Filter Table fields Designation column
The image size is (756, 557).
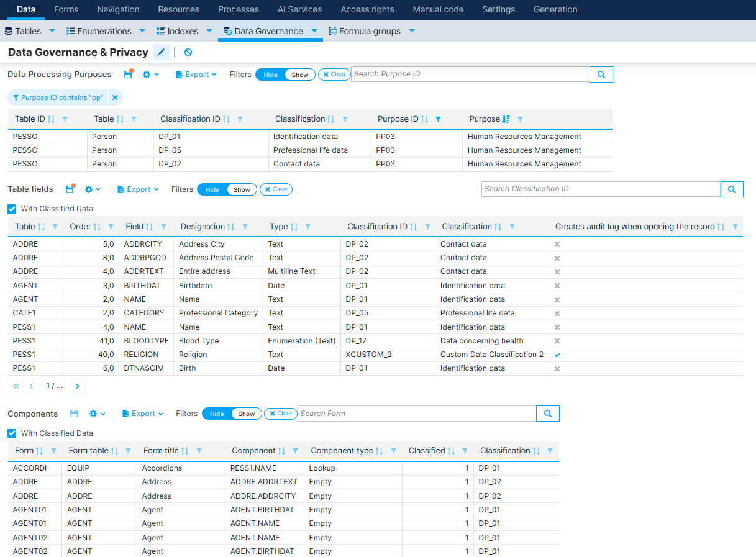[245, 227]
